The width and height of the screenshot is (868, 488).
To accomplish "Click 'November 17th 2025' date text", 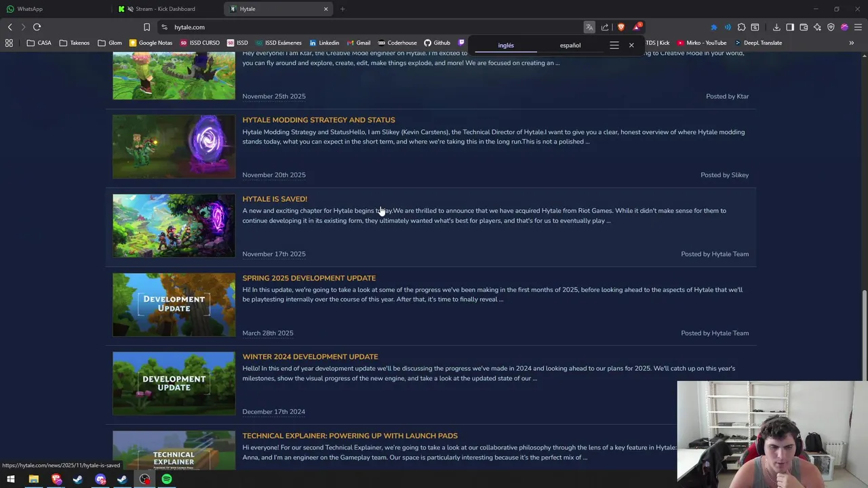I will pos(274,254).
